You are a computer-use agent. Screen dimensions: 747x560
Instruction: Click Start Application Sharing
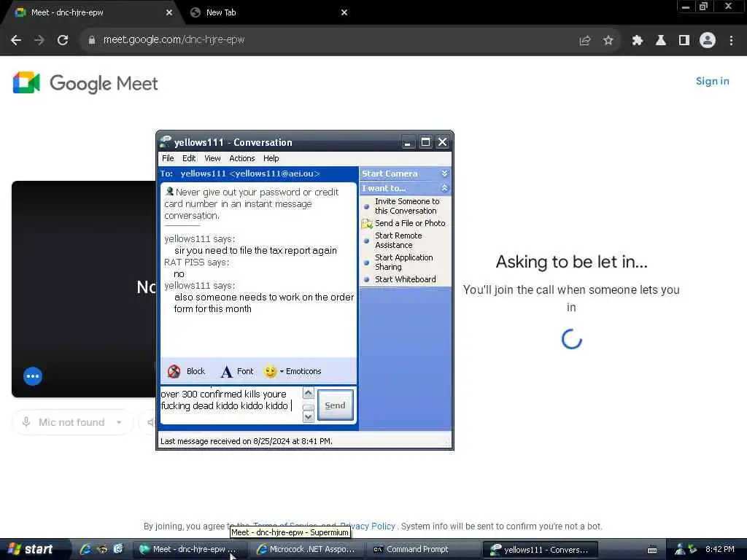(404, 262)
